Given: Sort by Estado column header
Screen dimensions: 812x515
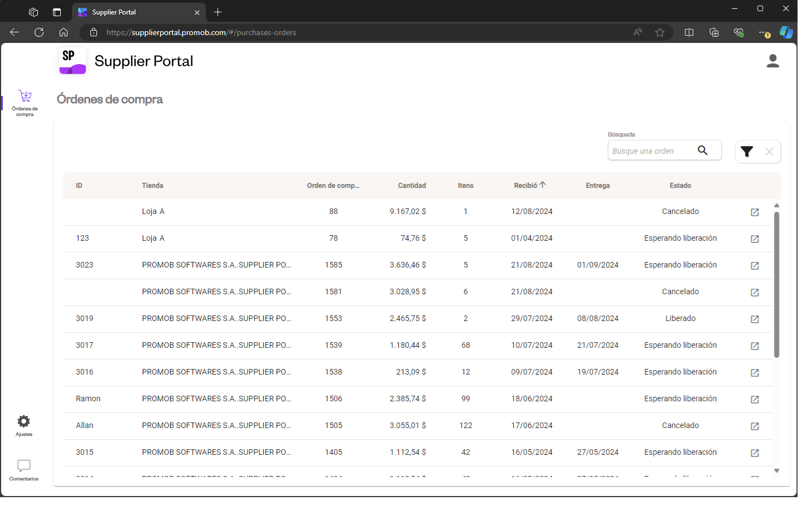Looking at the screenshot, I should point(680,186).
